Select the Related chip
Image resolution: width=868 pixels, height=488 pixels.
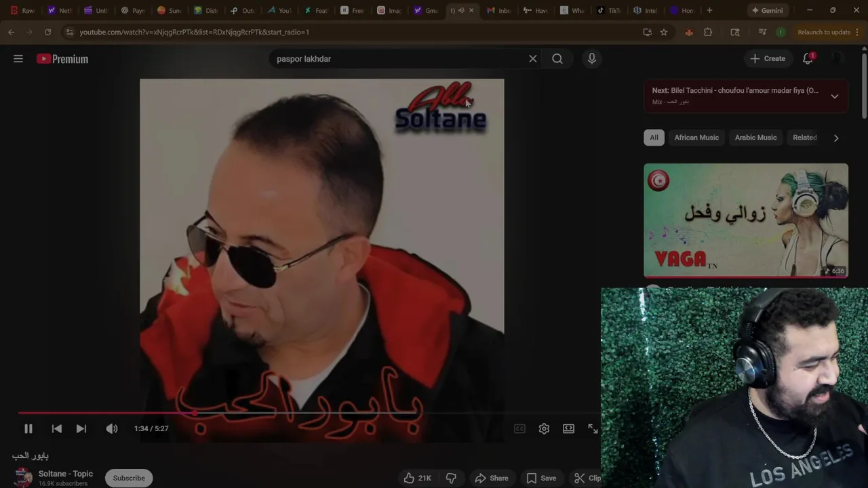[x=805, y=138]
